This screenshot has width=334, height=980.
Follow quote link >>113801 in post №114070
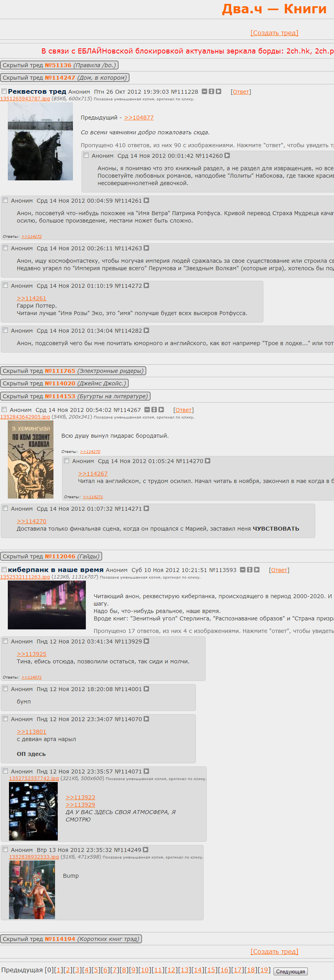32,732
